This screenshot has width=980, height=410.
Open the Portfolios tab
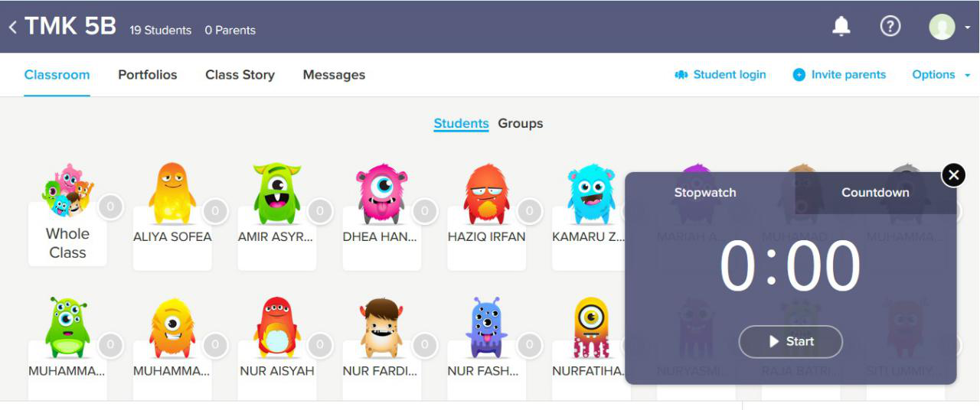pyautogui.click(x=148, y=75)
